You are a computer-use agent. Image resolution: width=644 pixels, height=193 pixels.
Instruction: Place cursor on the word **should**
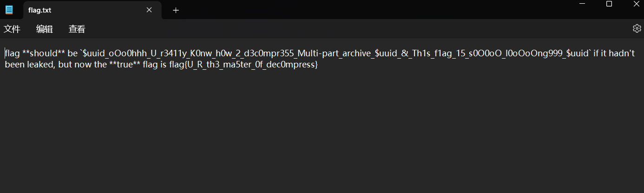click(44, 53)
